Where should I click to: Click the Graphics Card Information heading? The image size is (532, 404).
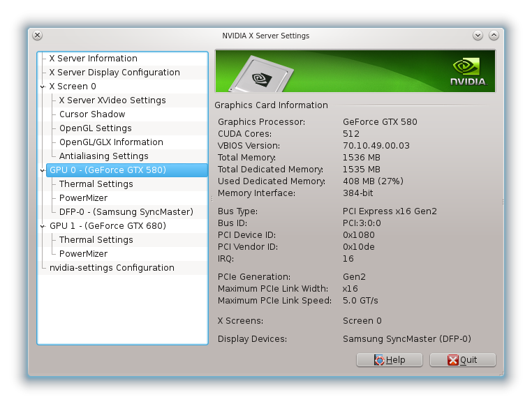(x=271, y=105)
